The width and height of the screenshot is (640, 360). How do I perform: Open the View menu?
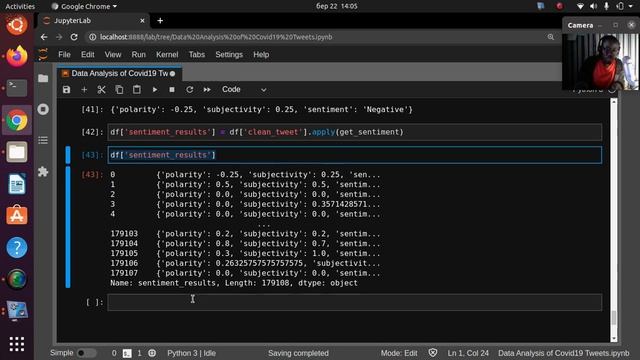(113, 55)
